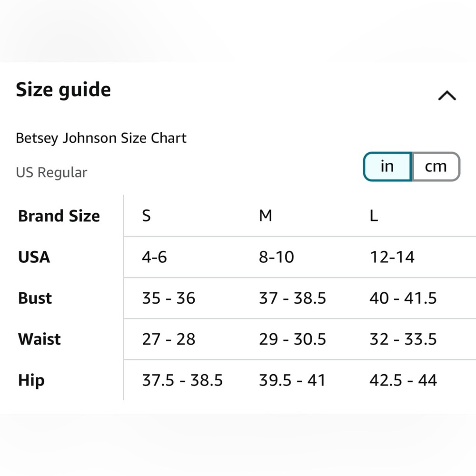Viewport: 476px width, 476px height.
Task: Click the 42.5 - 44 hip value
Action: click(403, 380)
